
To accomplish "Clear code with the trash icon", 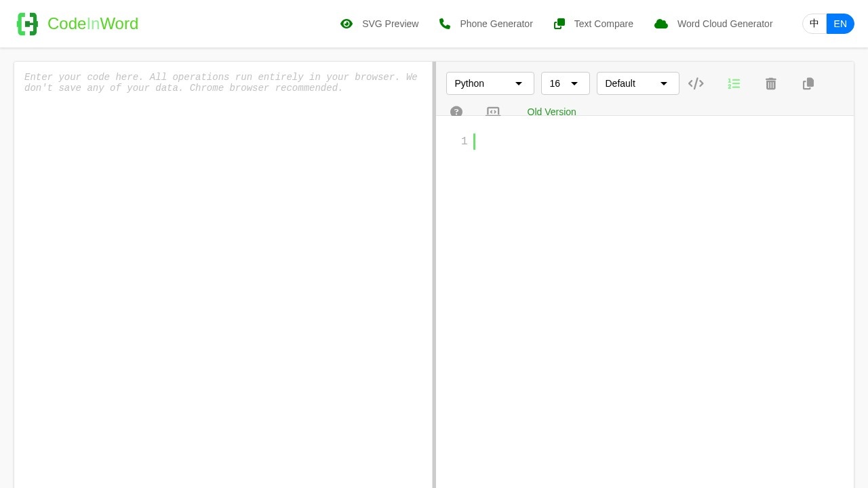I will click(x=771, y=83).
